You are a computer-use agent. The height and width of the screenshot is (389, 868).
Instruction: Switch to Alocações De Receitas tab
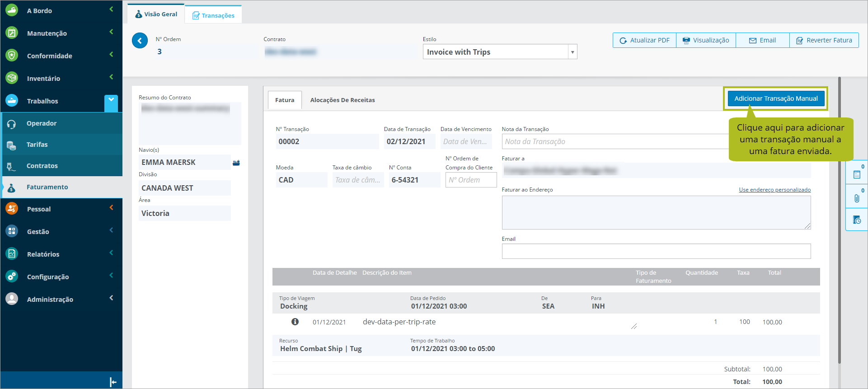[343, 100]
